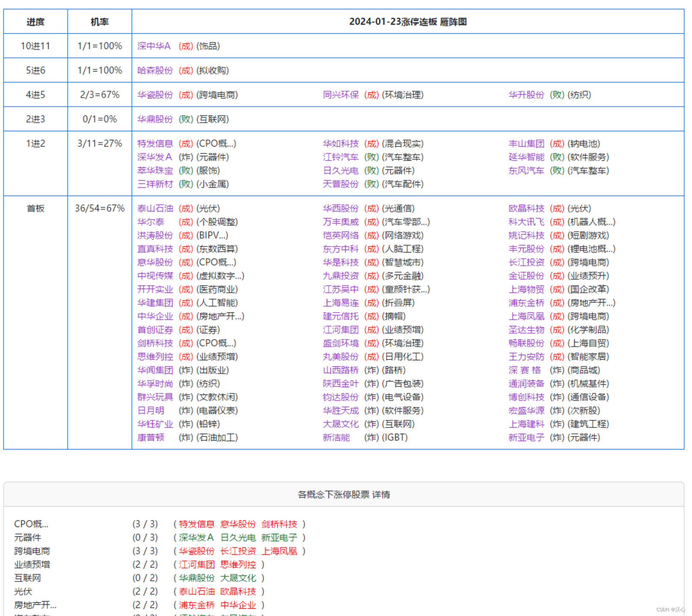The image size is (692, 616).
Task: Click the 深赛格 stock name
Action: (525, 370)
